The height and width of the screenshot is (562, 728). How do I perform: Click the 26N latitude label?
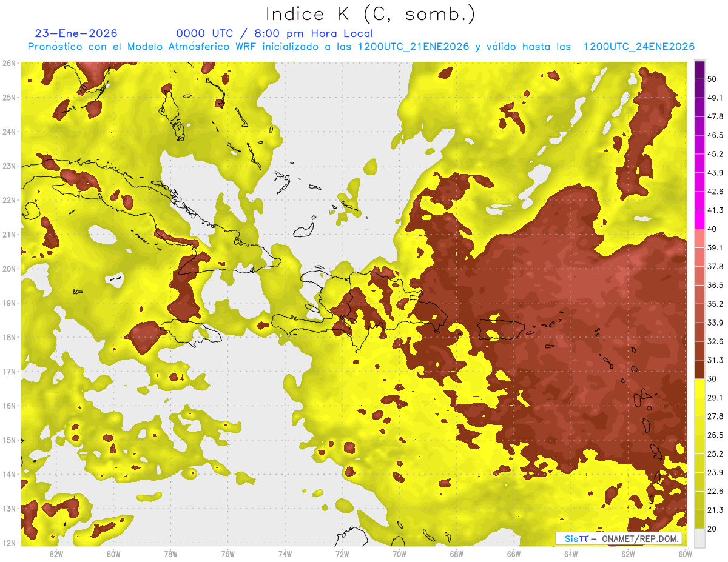click(x=9, y=63)
